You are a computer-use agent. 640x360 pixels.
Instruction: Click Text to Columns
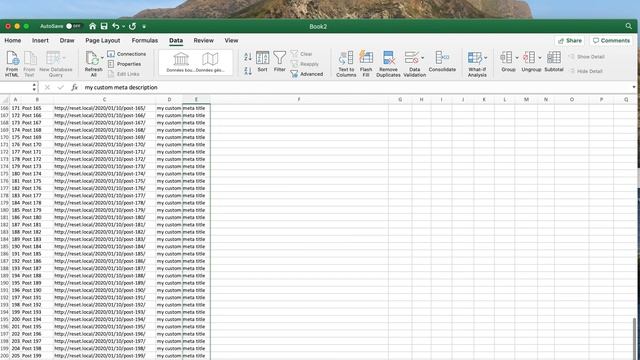coord(346,64)
